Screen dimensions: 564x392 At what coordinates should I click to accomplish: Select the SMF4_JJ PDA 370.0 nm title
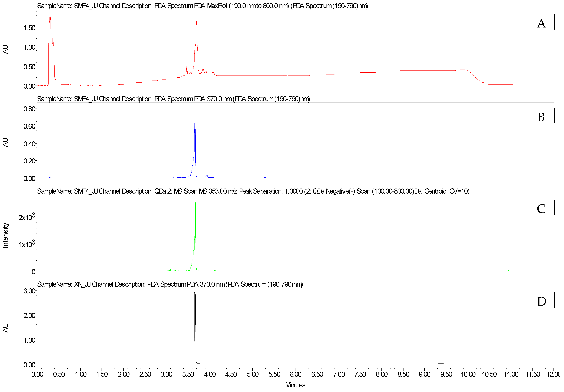click(173, 99)
